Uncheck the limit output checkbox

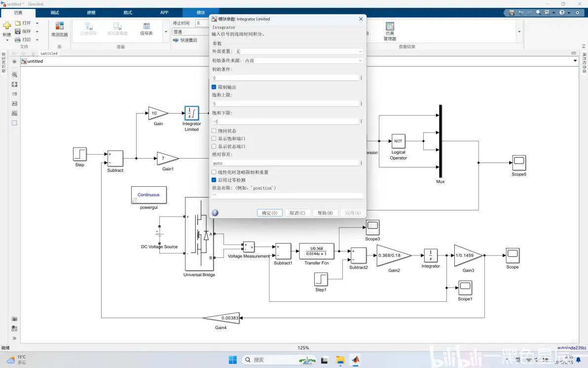pyautogui.click(x=214, y=87)
